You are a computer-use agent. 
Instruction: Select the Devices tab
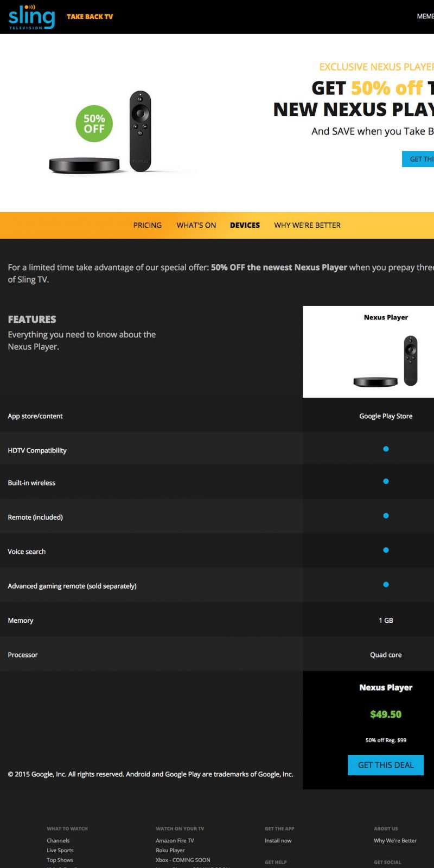click(x=245, y=225)
